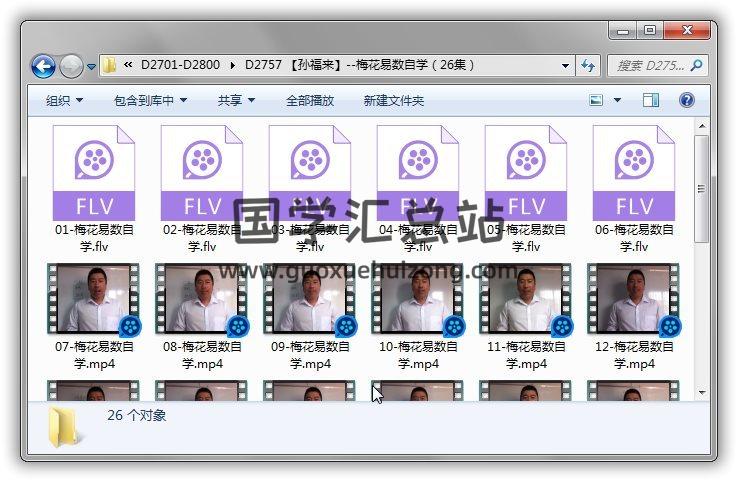
Task: Select video thumbnail 12-梅花易数自学.mp4
Action: pyautogui.click(x=634, y=299)
